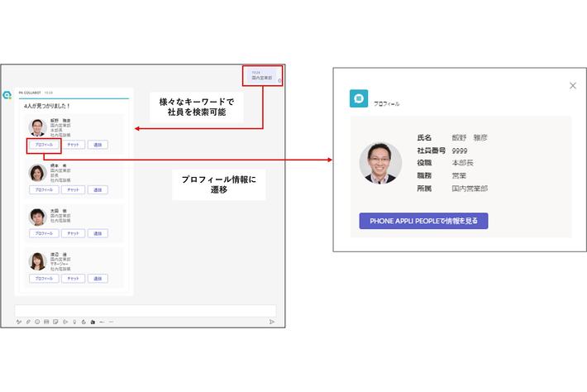Image resolution: width=587 pixels, height=392 pixels.
Task: Click PHONE APPLI PEOPLEで情報を見る button
Action: [423, 221]
